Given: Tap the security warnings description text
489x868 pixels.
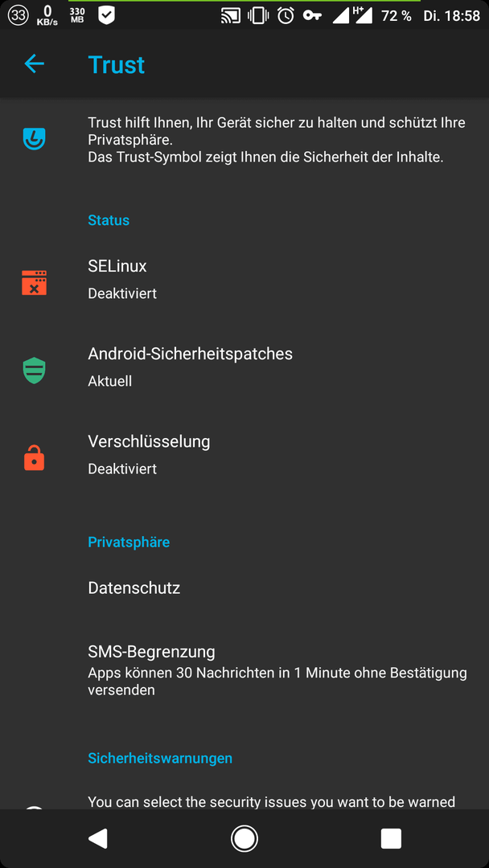Looking at the screenshot, I should [271, 801].
